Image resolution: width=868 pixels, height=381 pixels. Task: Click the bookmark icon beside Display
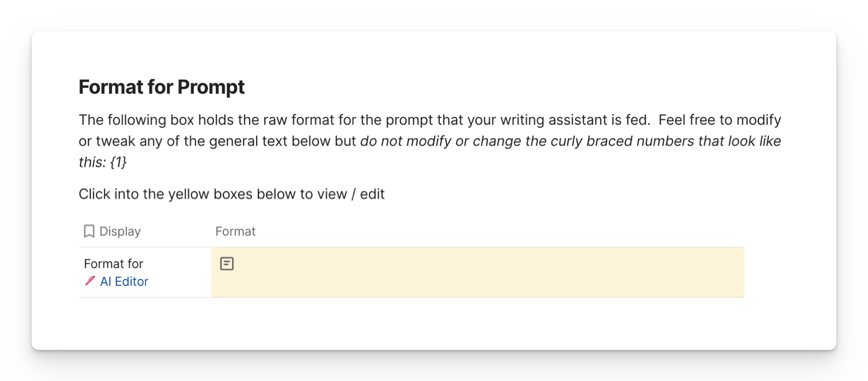coord(89,231)
